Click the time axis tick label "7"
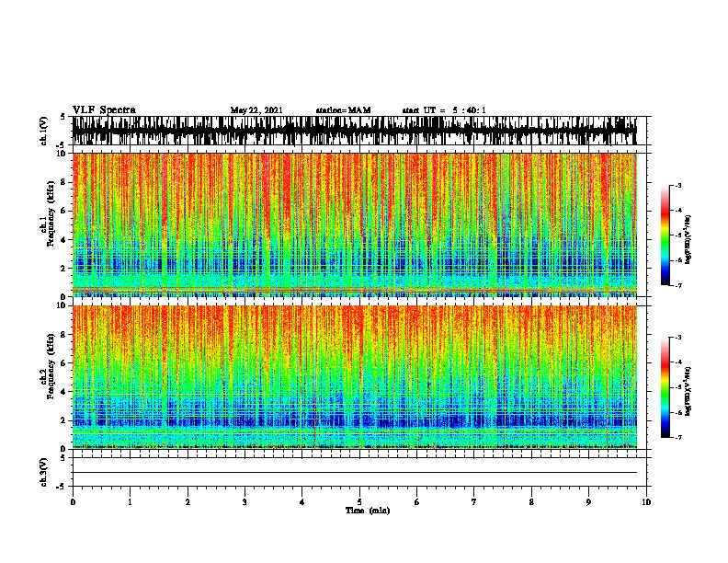The height and width of the screenshot is (563, 728). [474, 502]
